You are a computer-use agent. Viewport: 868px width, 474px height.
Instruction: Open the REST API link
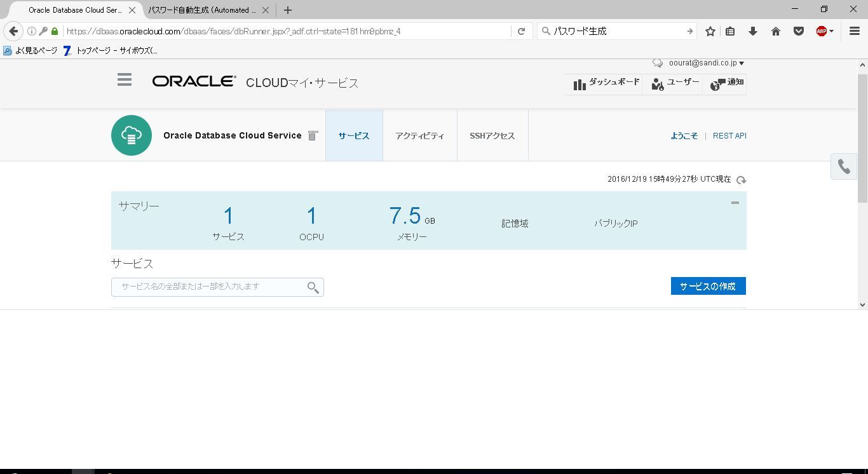(729, 136)
